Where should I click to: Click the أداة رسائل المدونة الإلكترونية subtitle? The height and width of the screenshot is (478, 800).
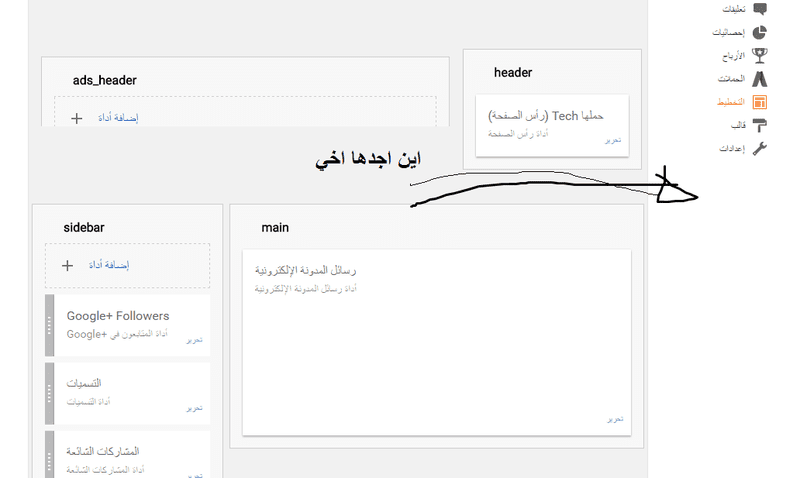tap(306, 289)
